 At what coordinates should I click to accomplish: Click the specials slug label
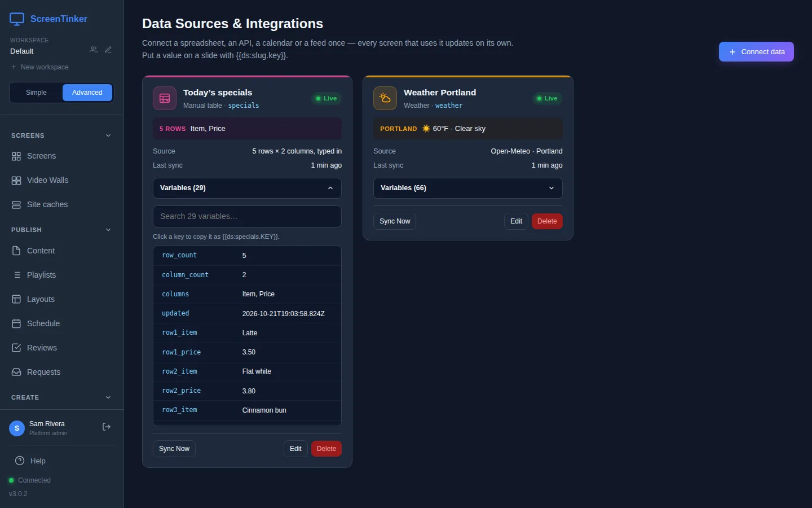pyautogui.click(x=244, y=106)
